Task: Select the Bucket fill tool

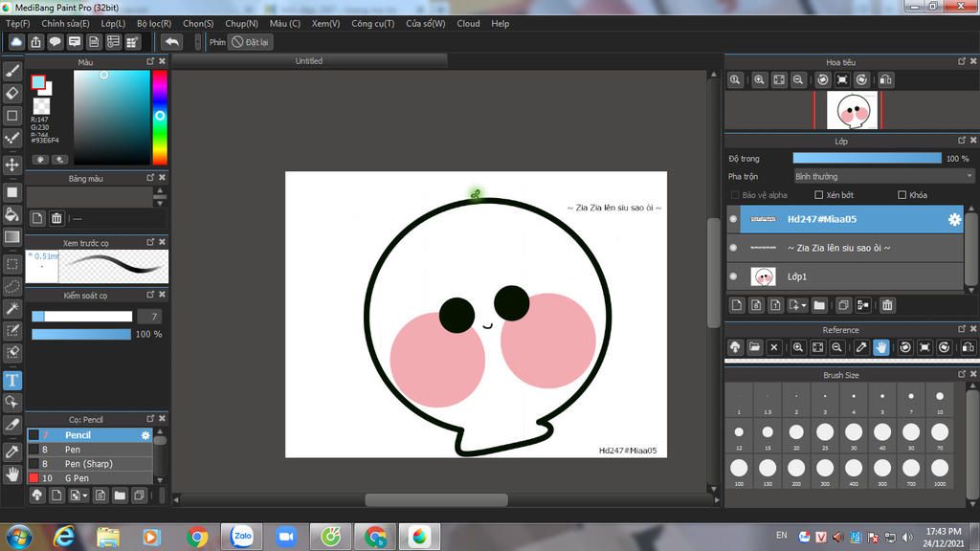Action: (11, 214)
